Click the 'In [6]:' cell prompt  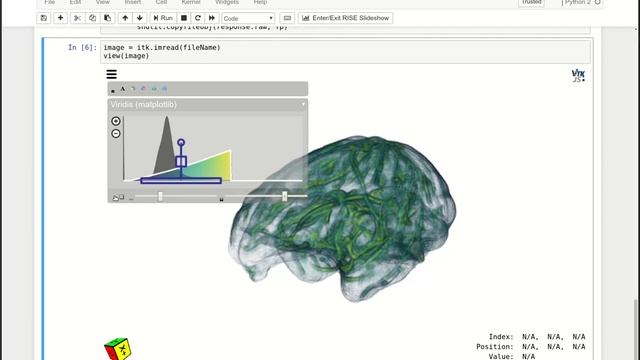(82, 47)
